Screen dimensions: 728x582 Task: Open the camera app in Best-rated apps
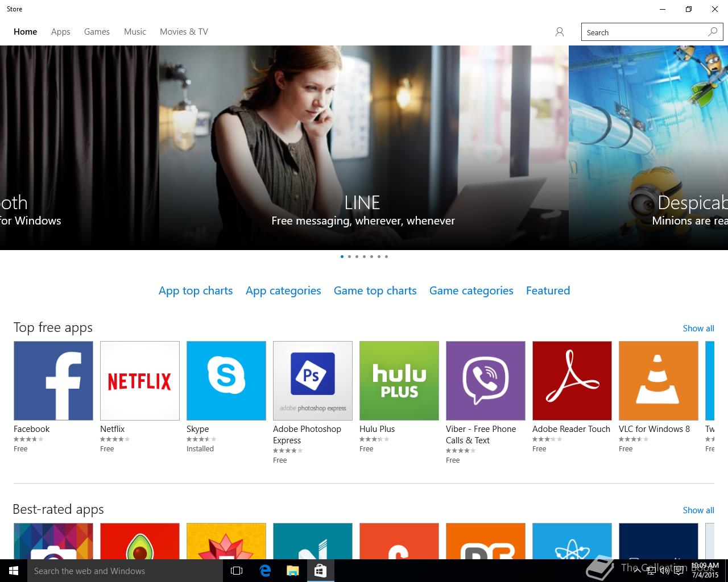click(53, 541)
